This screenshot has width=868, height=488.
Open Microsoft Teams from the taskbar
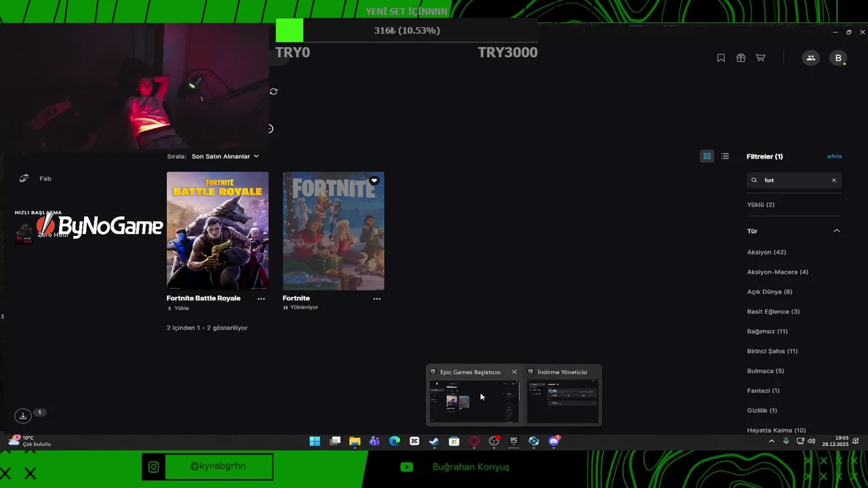[x=374, y=441]
